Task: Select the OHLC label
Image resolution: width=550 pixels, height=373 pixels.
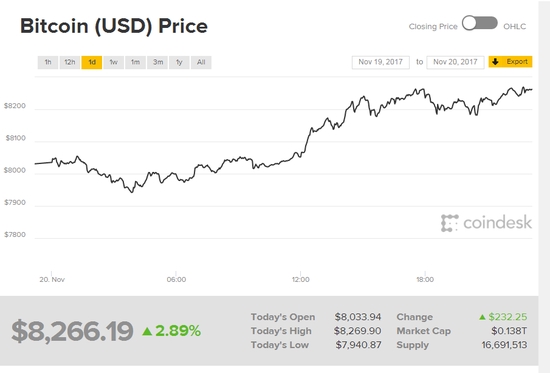Action: (x=515, y=27)
